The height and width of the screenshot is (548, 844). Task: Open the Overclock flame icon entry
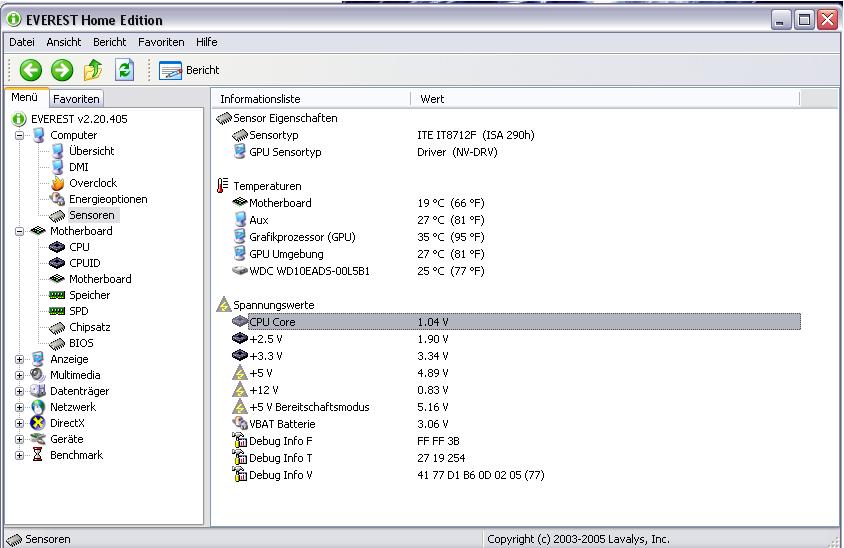pyautogui.click(x=58, y=183)
